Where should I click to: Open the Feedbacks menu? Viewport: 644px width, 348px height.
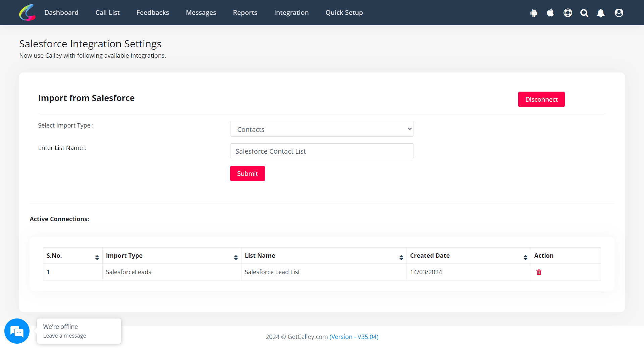pos(153,12)
